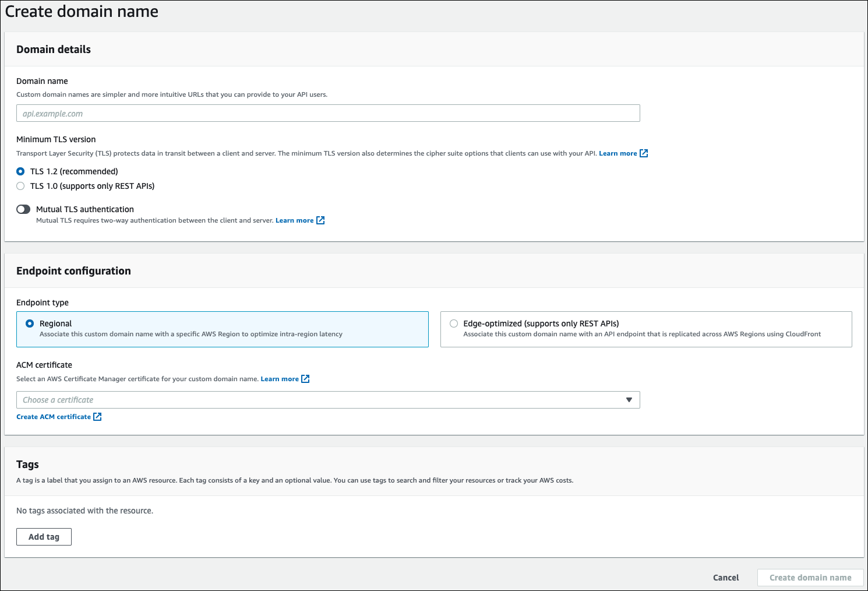Follow Learn more link for mutual TLS
The height and width of the screenshot is (591, 868).
tap(294, 220)
